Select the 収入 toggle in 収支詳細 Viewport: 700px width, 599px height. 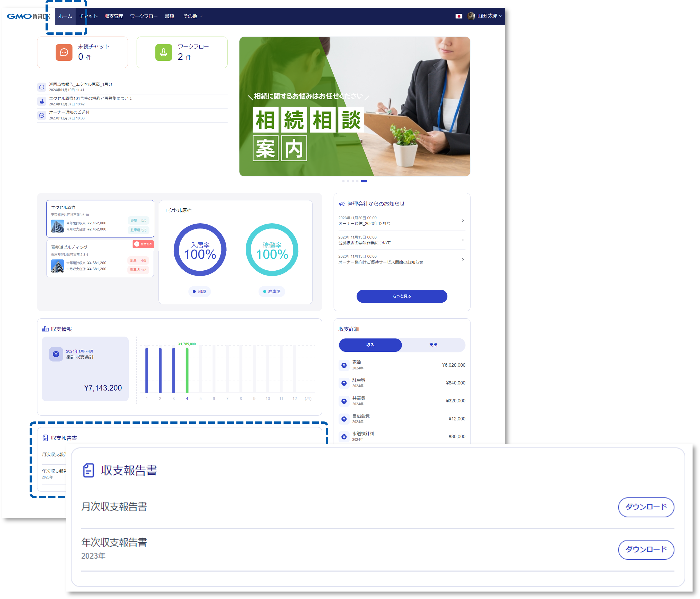click(x=370, y=345)
